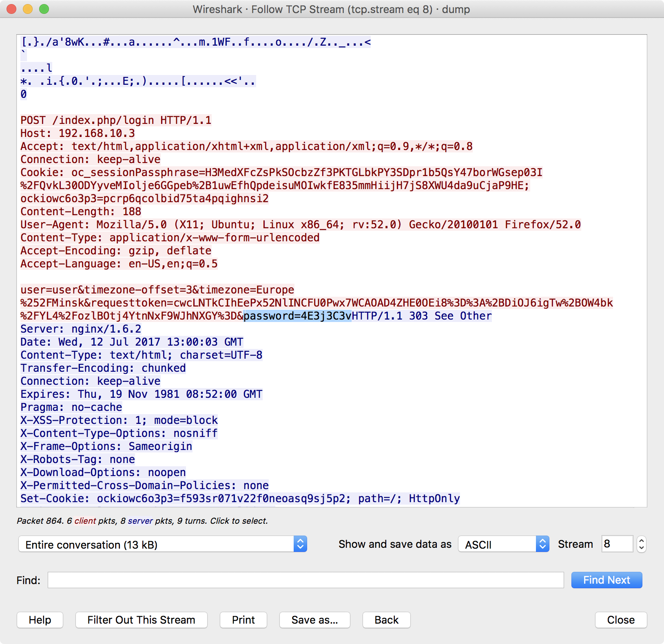Screen dimensions: 664x644
Task: Click the Save as... button
Action: click(314, 620)
